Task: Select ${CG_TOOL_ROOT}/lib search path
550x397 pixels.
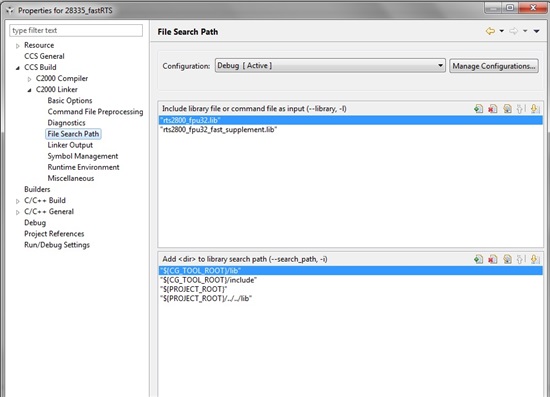Action: 350,271
